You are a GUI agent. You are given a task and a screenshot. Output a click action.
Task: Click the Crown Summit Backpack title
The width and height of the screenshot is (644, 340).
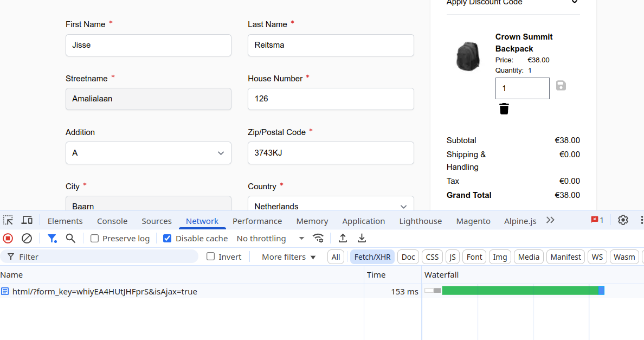pyautogui.click(x=524, y=43)
